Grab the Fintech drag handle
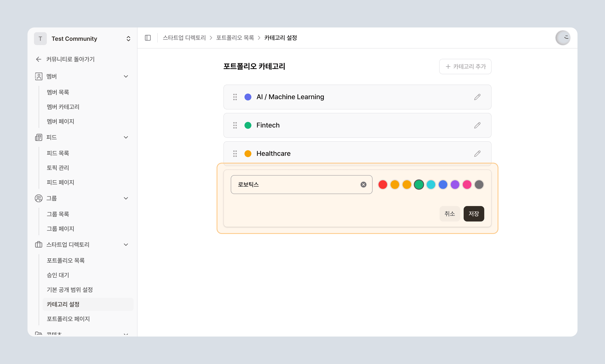 [235, 125]
